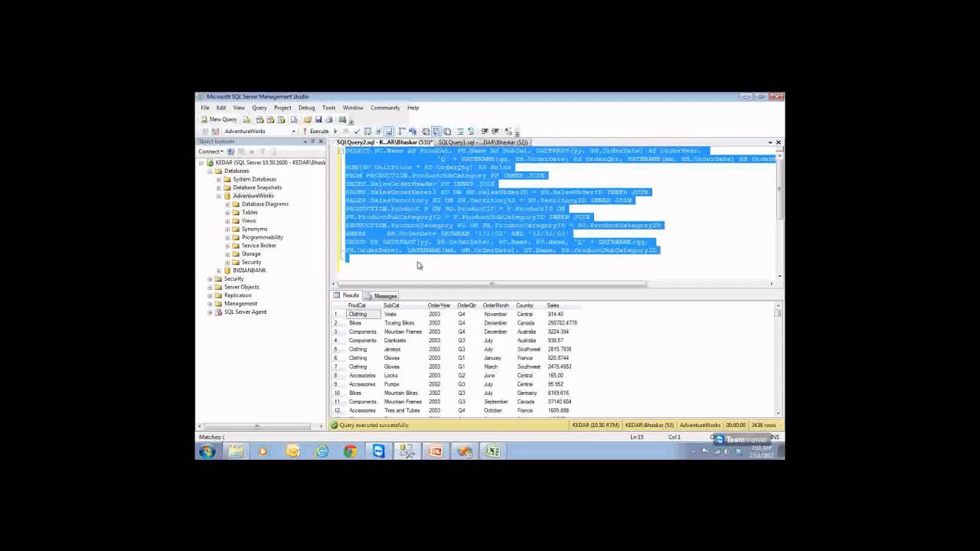The height and width of the screenshot is (551, 980).
Task: Close the Object Explorer panel
Action: pyautogui.click(x=321, y=142)
